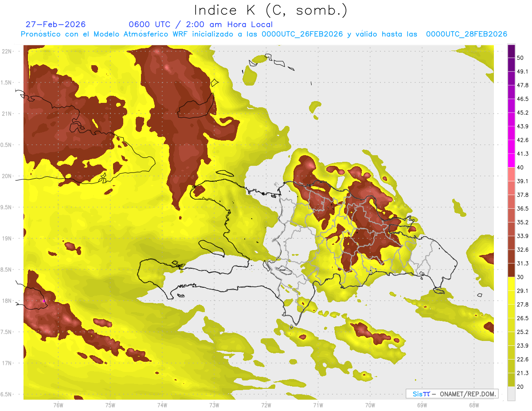Select the color scale value "21.3"
532x411 pixels.
pyautogui.click(x=523, y=373)
